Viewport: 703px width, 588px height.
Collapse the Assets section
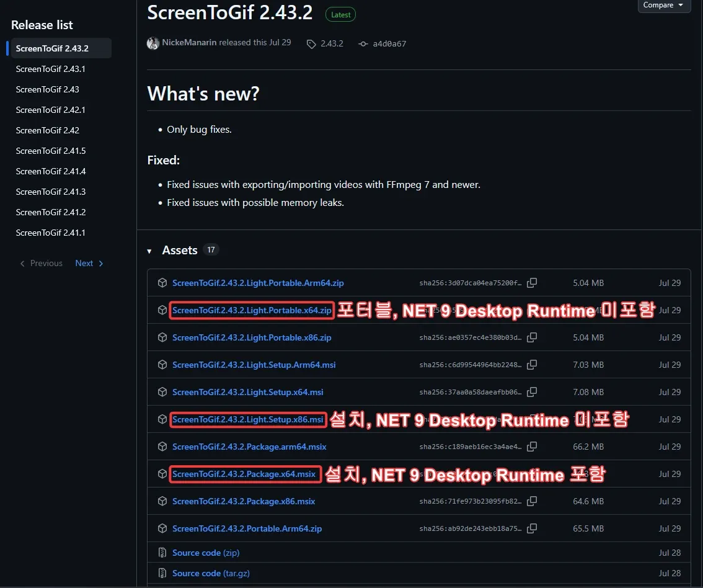(149, 251)
